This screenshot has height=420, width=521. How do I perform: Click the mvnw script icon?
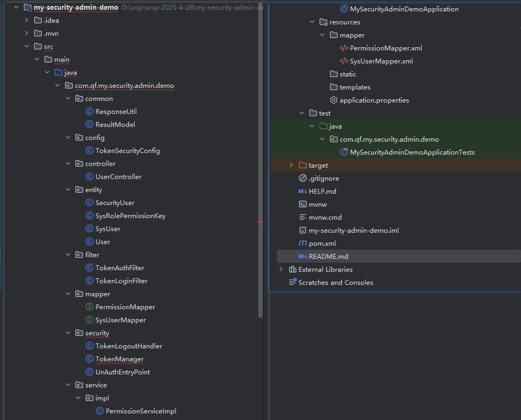tap(303, 204)
